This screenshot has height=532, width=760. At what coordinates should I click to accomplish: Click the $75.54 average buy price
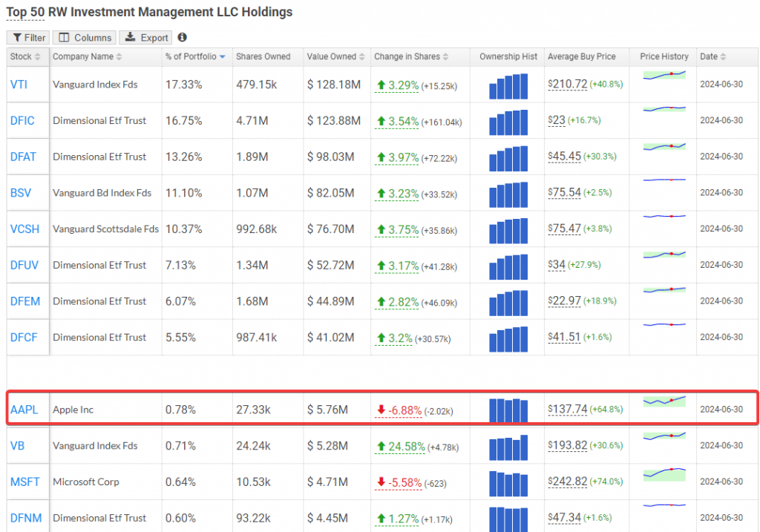pos(565,192)
